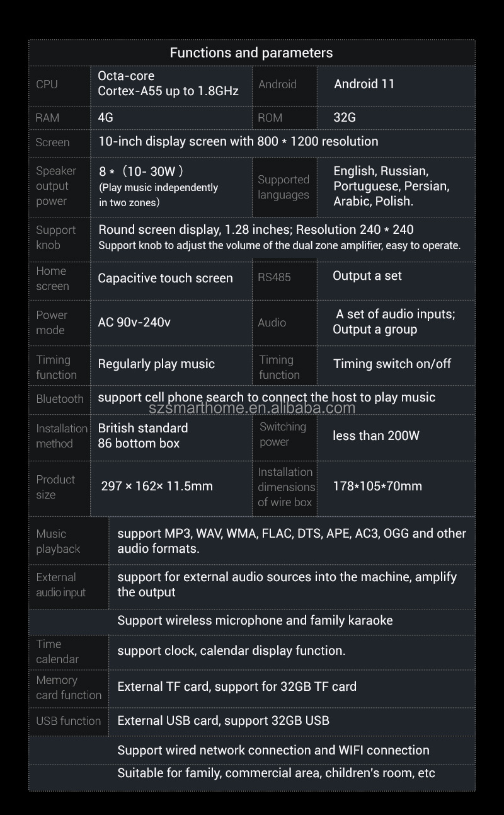Select the 10-inch display screen description

(x=238, y=142)
